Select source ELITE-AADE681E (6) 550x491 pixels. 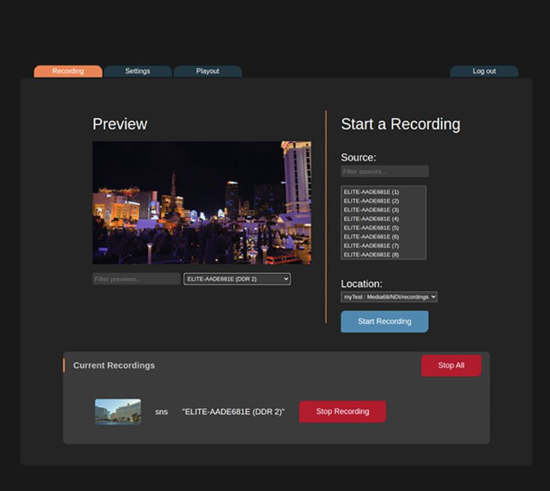point(383,237)
